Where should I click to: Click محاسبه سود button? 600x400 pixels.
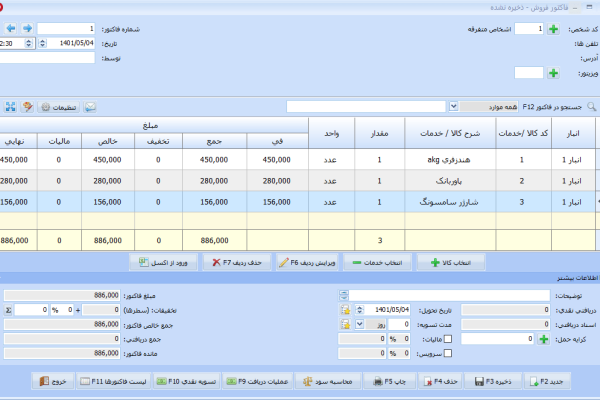click(x=328, y=381)
